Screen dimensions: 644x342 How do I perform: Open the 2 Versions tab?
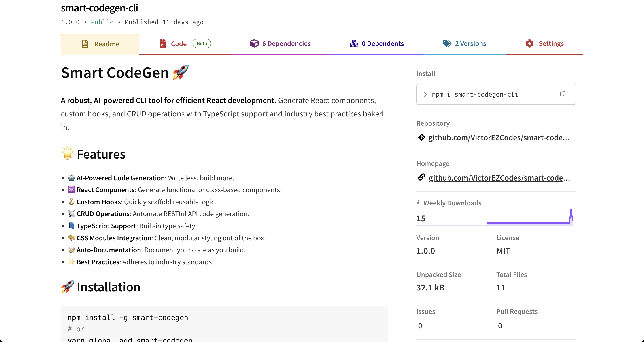pos(470,43)
